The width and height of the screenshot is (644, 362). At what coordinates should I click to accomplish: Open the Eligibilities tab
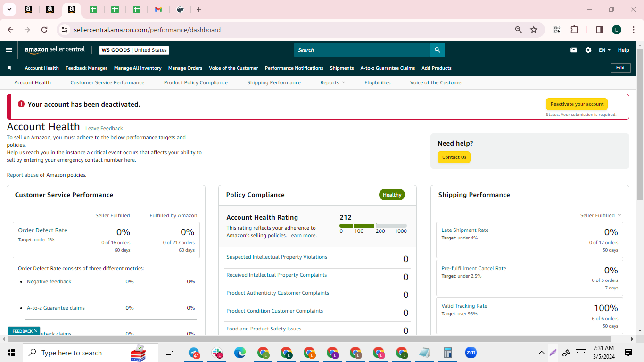point(378,82)
